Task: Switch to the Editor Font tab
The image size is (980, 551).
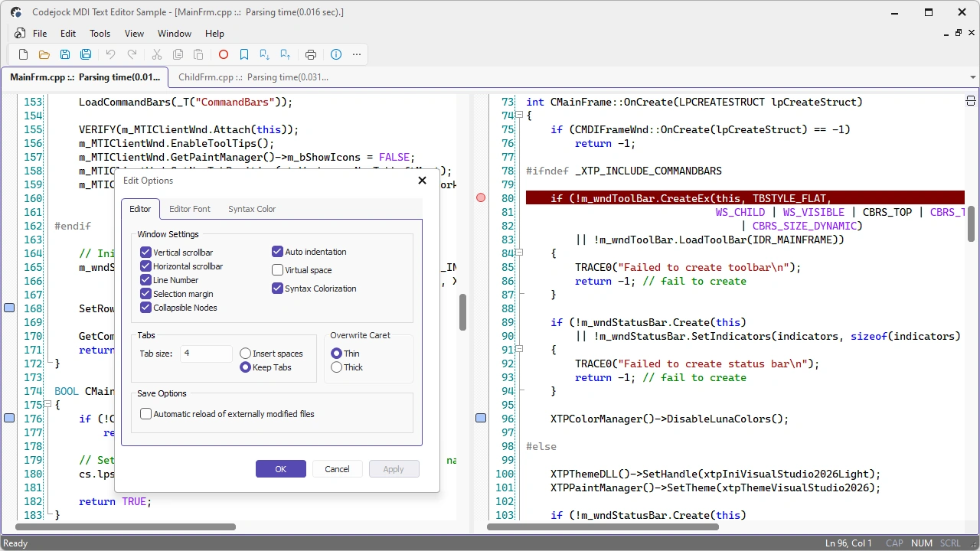Action: [x=190, y=209]
